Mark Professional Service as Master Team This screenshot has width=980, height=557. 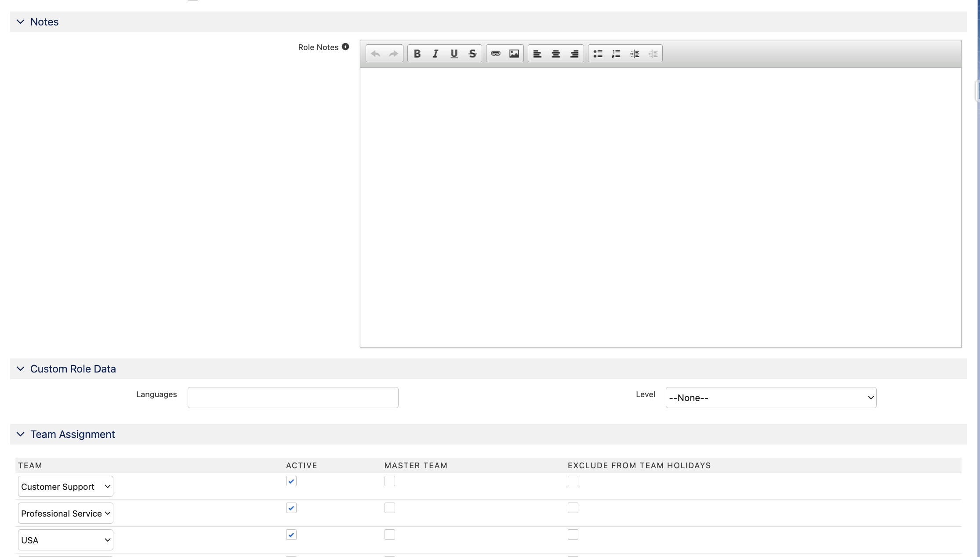pyautogui.click(x=390, y=508)
